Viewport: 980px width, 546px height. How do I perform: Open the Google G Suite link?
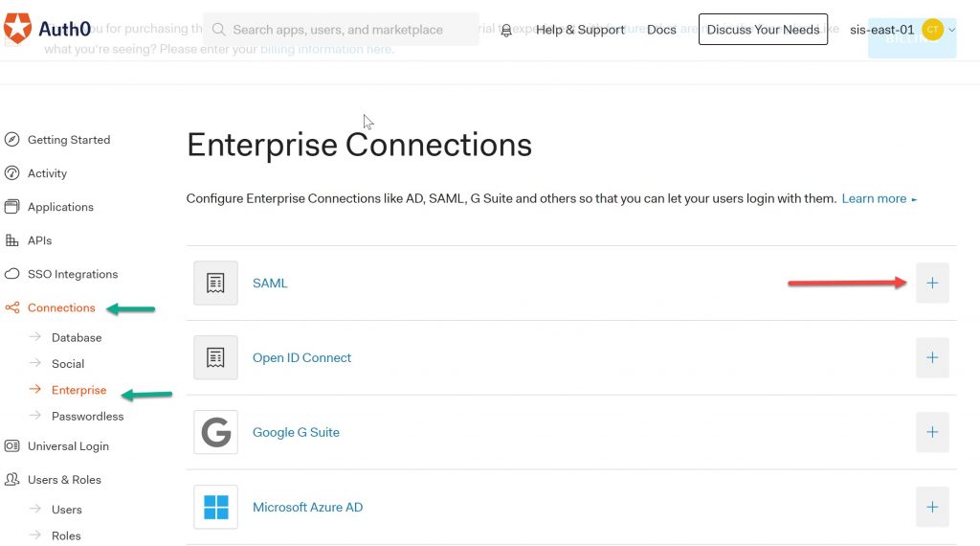296,432
